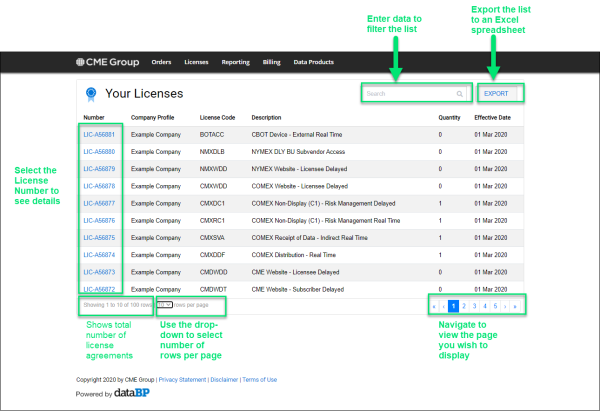This screenshot has width=600, height=411.
Task: Open license LIC-A56875 details
Action: point(99,237)
